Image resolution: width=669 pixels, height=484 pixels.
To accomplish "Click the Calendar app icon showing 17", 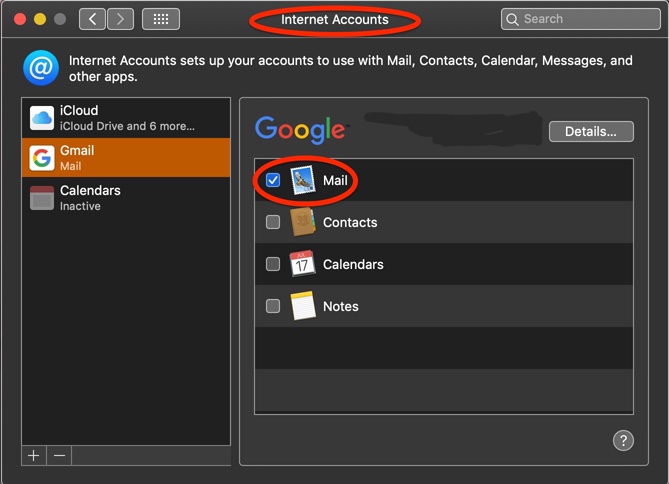I will click(303, 263).
